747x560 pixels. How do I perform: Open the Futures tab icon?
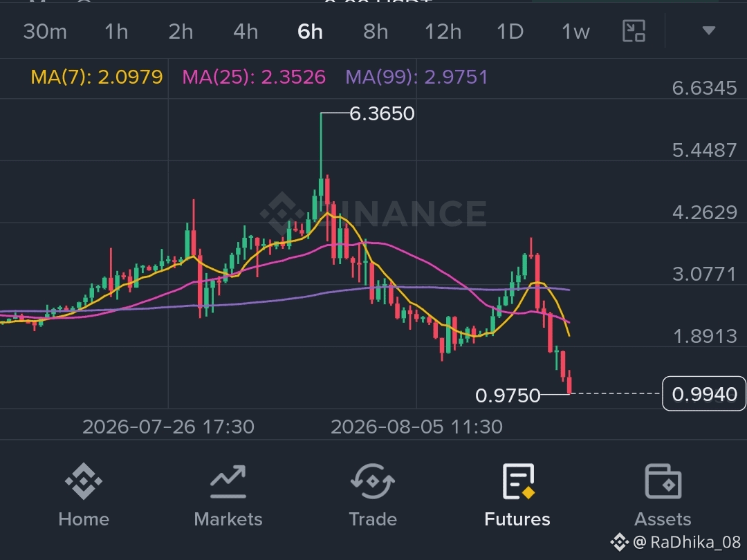tap(518, 481)
